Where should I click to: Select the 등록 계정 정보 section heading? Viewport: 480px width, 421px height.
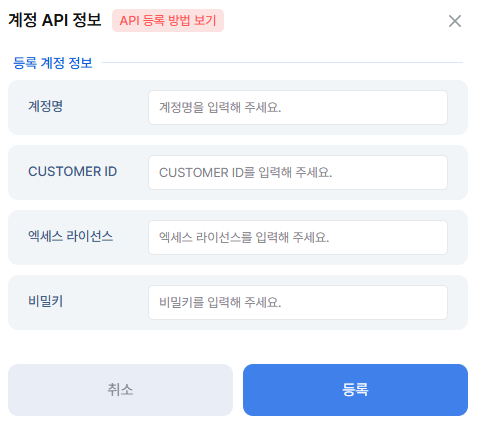53,63
